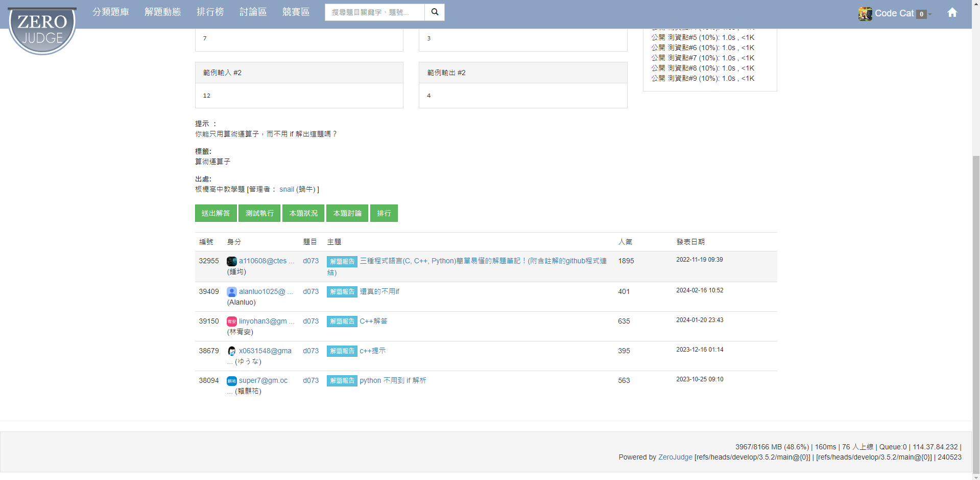The image size is (980, 480).
Task: Open the 還真的不用if discussion post
Action: coord(379,291)
